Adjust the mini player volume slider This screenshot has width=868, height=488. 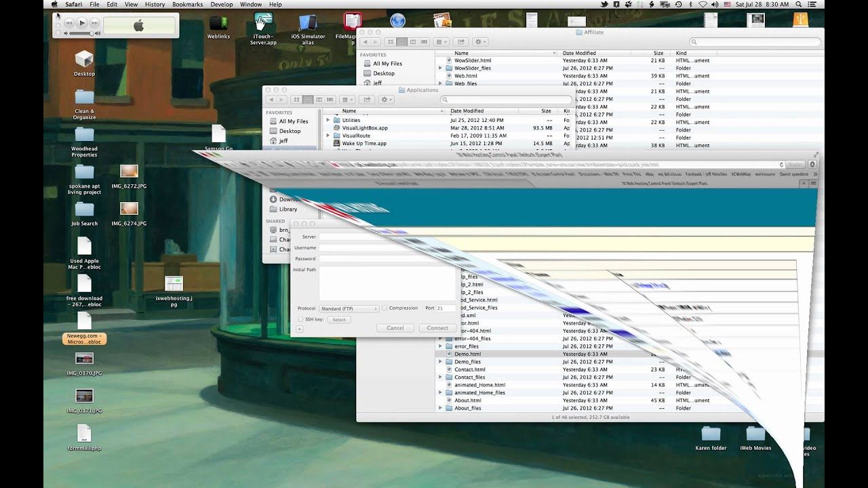[81, 33]
